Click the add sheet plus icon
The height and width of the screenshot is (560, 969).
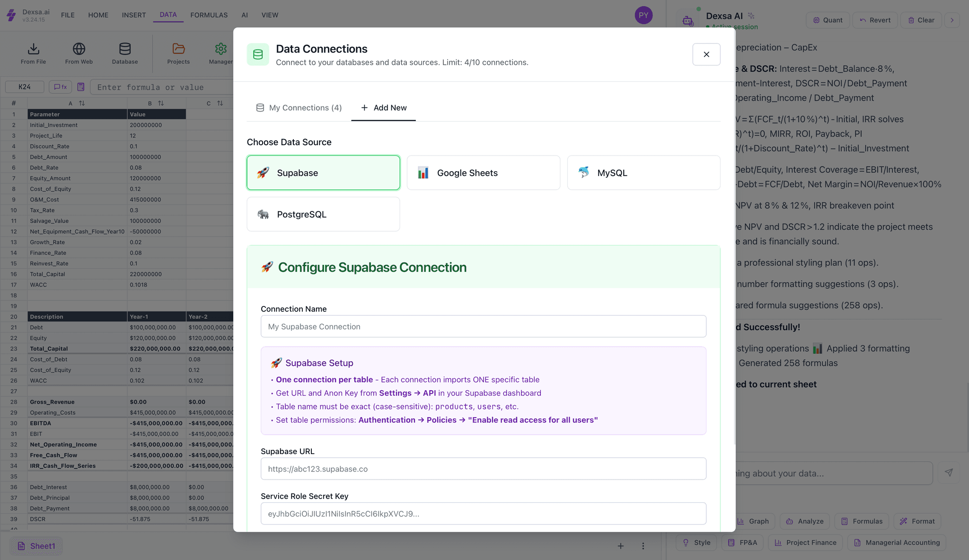tap(621, 546)
